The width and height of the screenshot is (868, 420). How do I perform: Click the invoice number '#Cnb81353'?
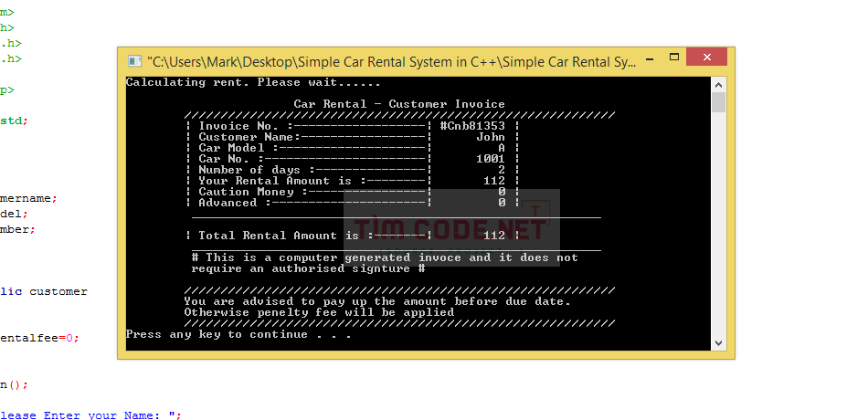(x=472, y=126)
